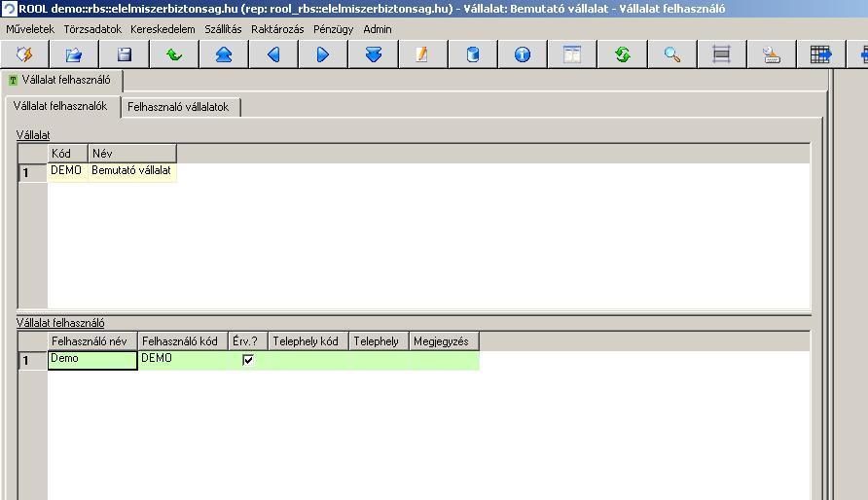The image size is (868, 500).
Task: Select row 1 header in Vállalat felhasználó grid
Action: click(33, 361)
